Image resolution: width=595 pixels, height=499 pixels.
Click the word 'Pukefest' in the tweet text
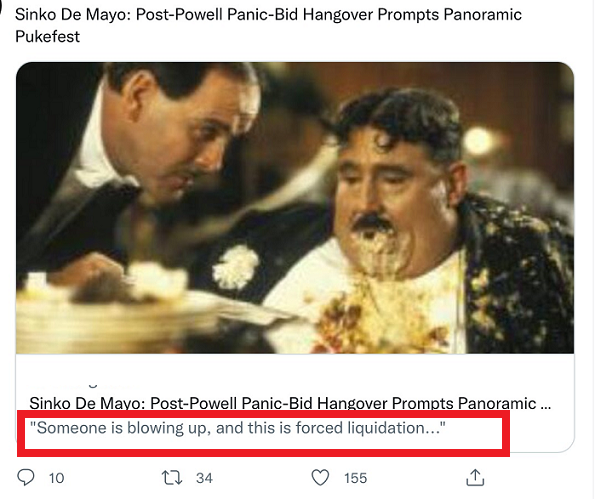(47, 36)
